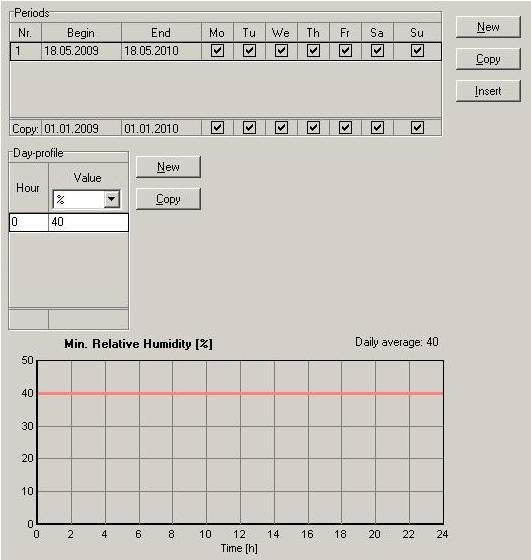This screenshot has width=531, height=560.
Task: Click Copy button next to Day-profile
Action: [168, 199]
